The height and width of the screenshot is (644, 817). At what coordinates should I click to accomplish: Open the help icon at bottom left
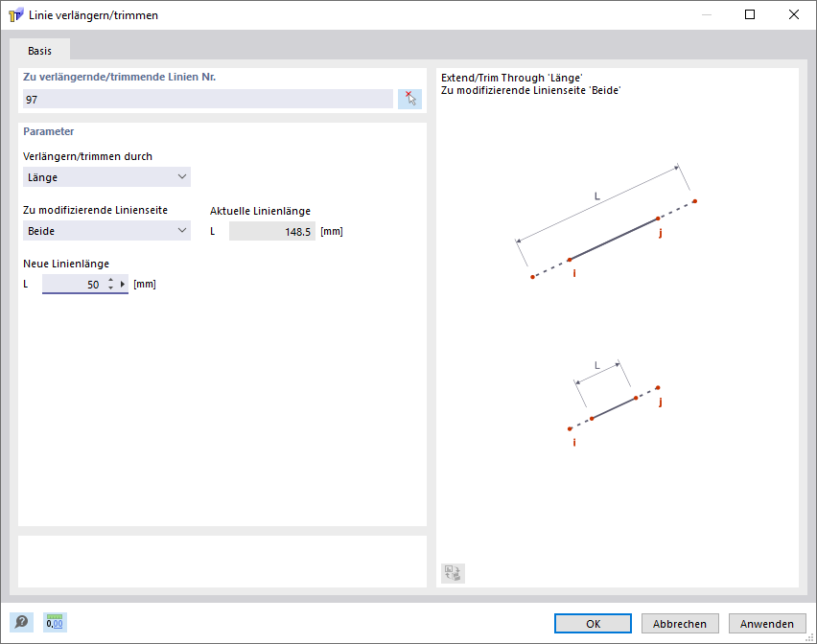click(21, 622)
